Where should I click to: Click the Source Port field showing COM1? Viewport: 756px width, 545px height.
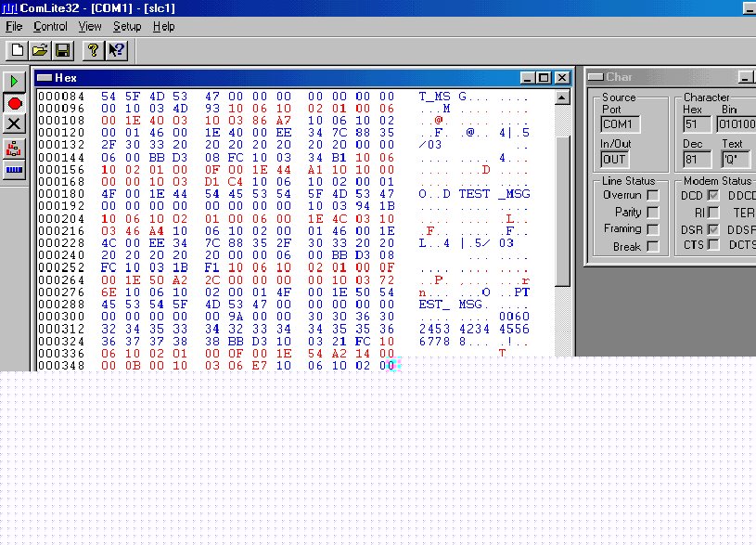[621, 124]
